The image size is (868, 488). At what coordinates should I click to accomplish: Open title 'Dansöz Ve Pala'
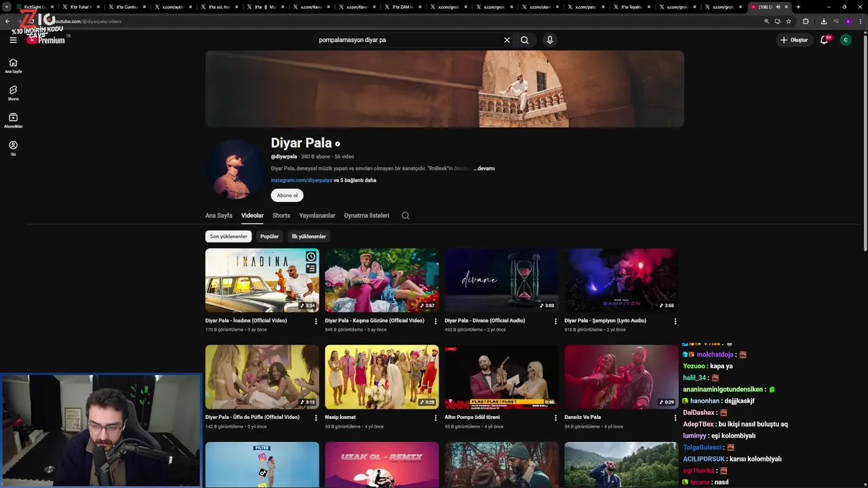(x=583, y=418)
